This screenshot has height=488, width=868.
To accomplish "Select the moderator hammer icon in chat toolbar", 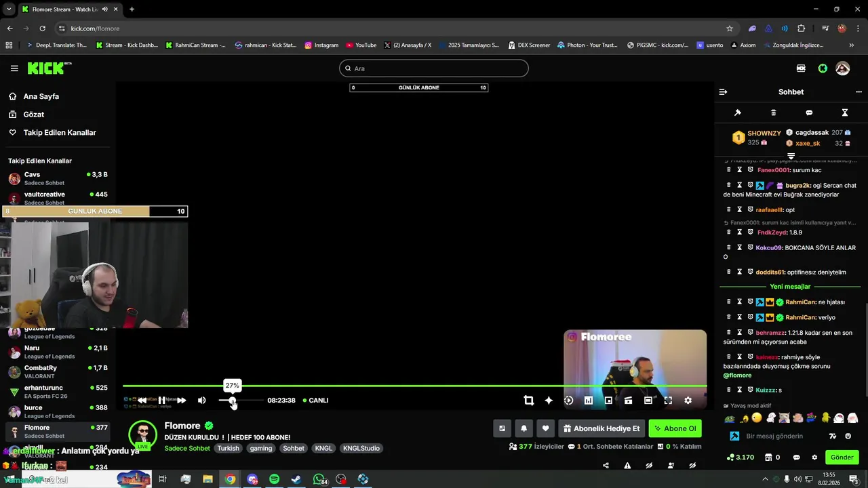I will click(738, 113).
